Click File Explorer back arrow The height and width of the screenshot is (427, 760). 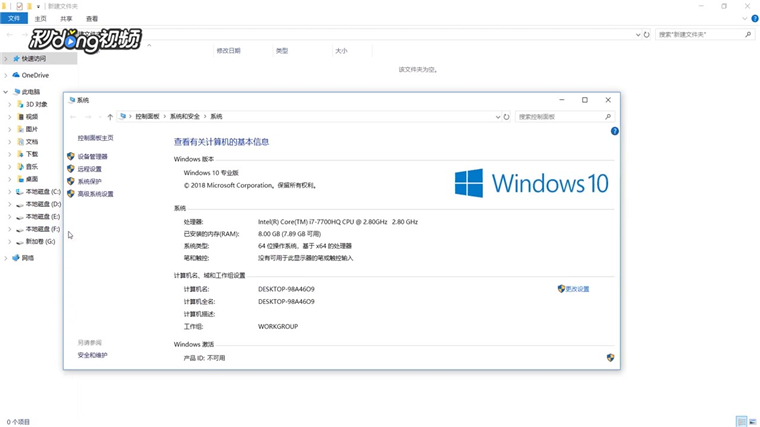[10, 35]
